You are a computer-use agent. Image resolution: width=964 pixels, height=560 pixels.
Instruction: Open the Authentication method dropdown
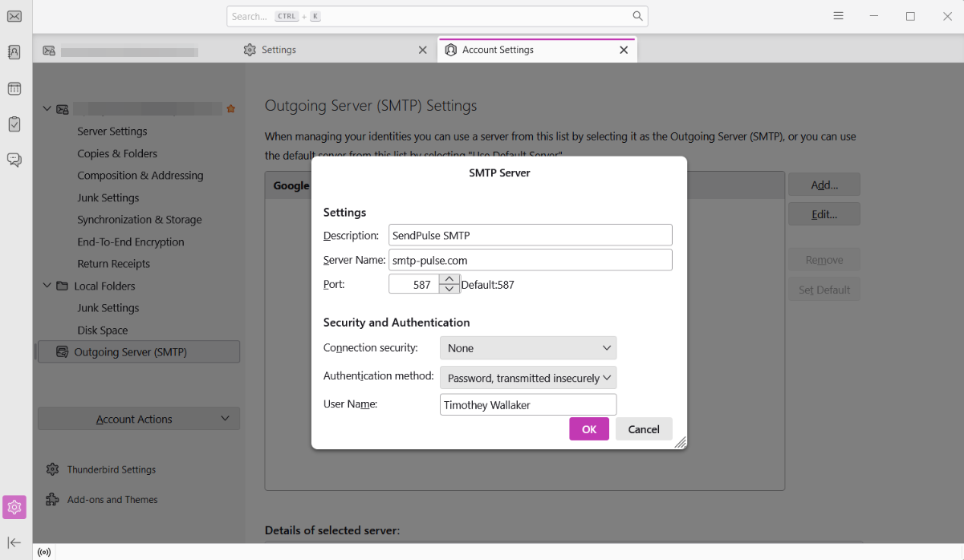point(528,378)
